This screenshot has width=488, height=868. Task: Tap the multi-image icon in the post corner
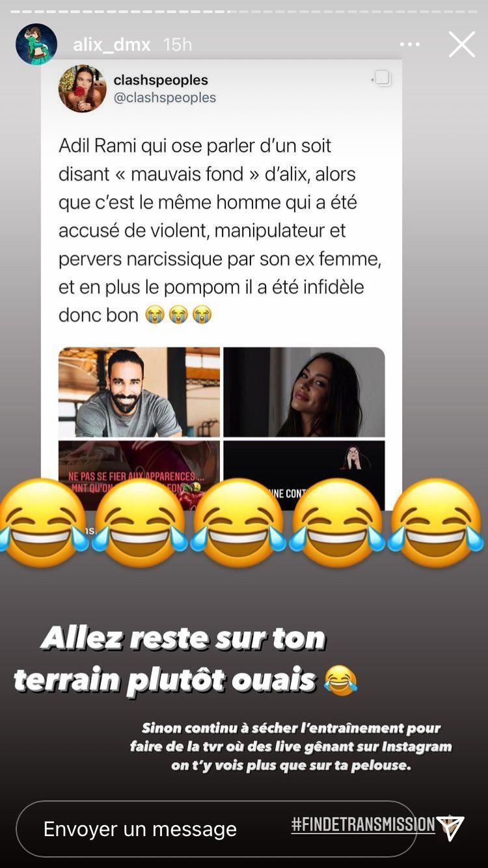coord(381,79)
